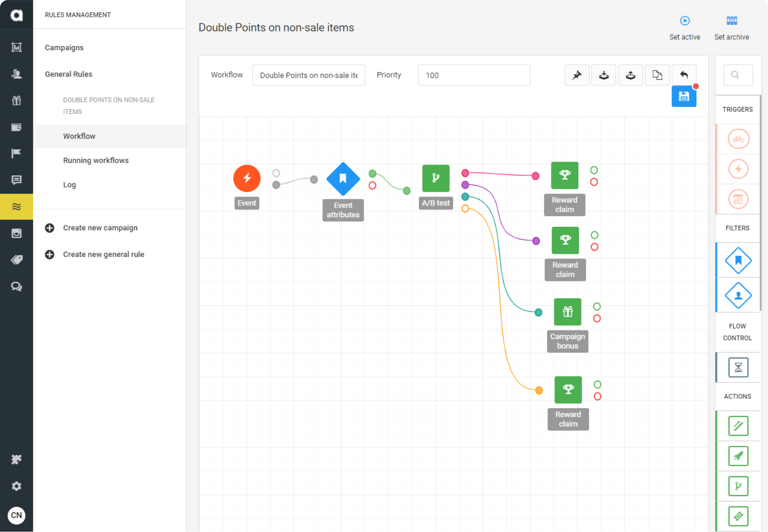Image resolution: width=768 pixels, height=532 pixels.
Task: Select the customer filter diamond in palette
Action: click(x=738, y=295)
